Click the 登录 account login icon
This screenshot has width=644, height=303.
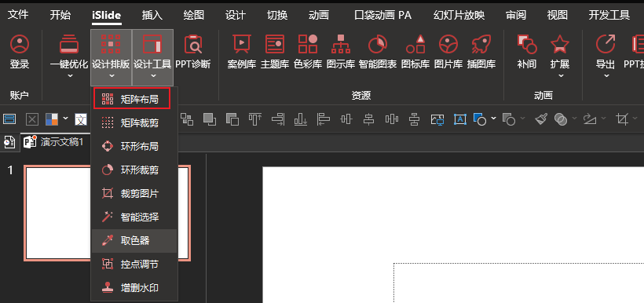20,44
